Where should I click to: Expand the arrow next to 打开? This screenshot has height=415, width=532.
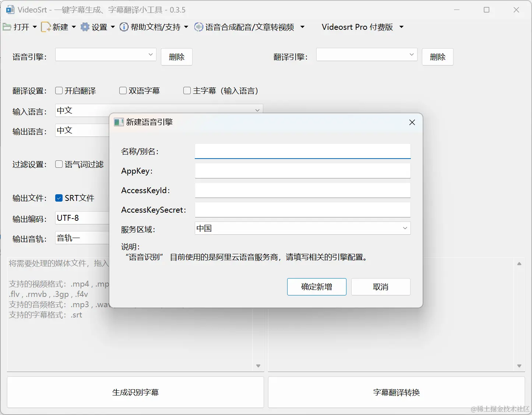click(35, 27)
